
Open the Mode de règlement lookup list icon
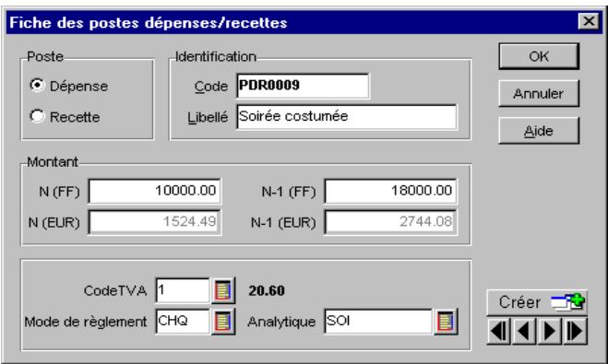click(223, 322)
